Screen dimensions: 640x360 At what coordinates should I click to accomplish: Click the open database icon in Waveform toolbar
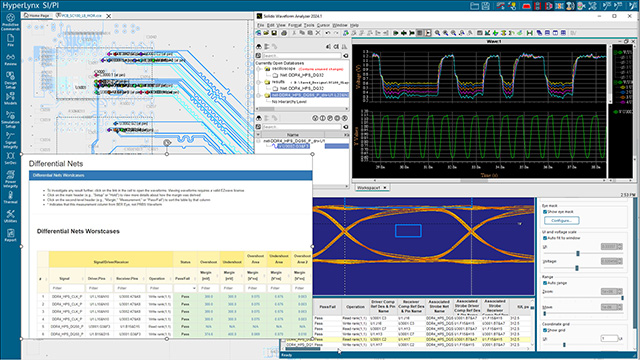point(266,33)
